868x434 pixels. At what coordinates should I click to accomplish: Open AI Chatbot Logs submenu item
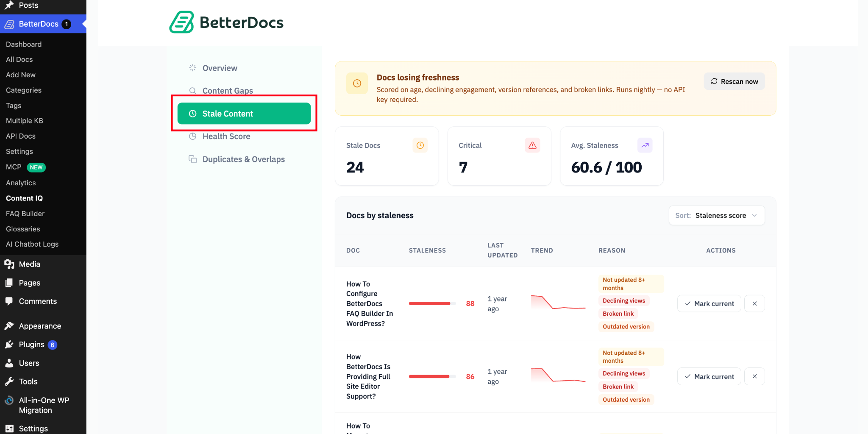(x=32, y=244)
